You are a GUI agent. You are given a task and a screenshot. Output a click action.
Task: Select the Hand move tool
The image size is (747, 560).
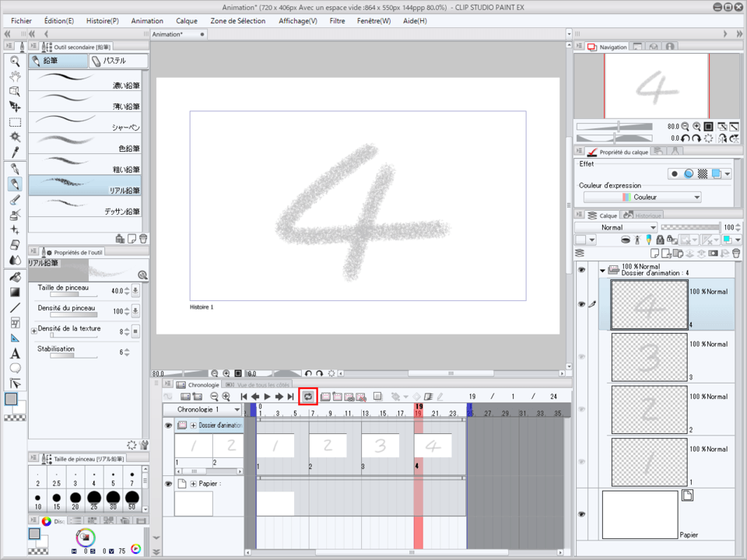[15, 76]
